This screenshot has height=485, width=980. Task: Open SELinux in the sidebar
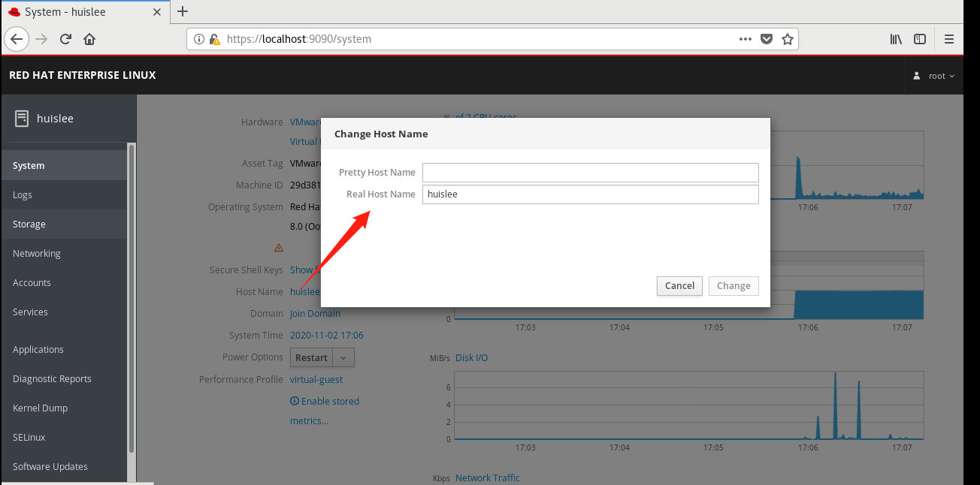tap(65, 437)
